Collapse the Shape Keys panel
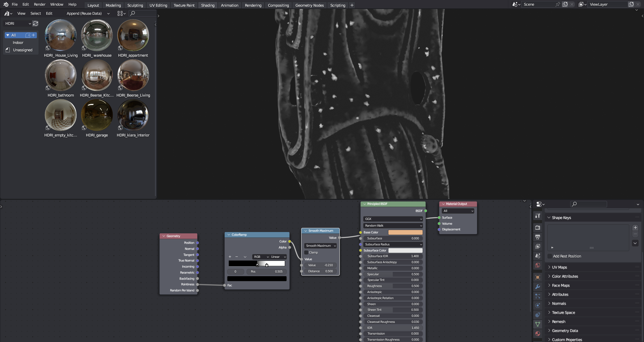This screenshot has width=644, height=342. (561, 218)
